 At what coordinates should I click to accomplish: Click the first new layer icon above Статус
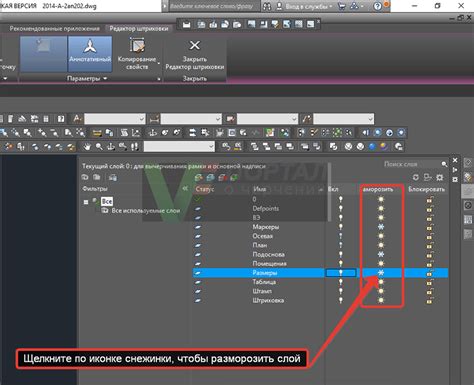point(199,177)
